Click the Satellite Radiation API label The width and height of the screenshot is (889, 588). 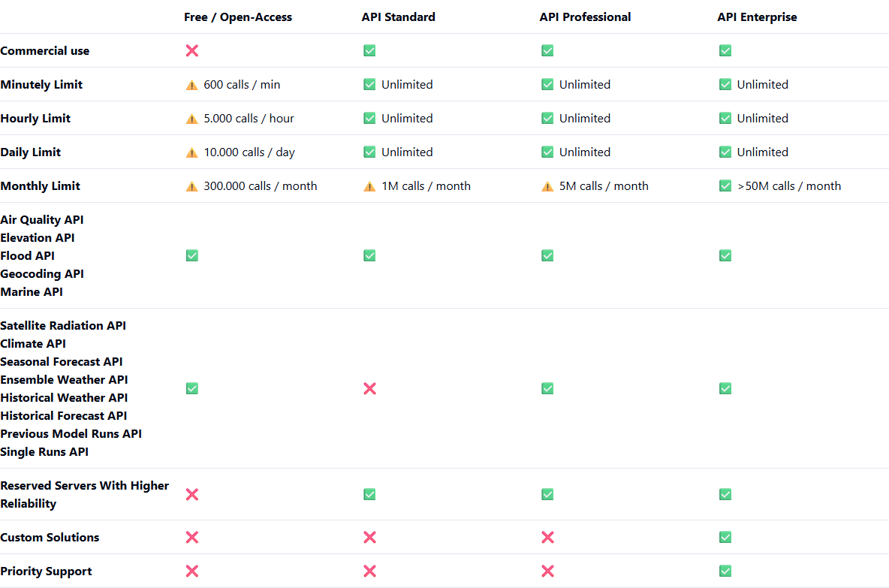tap(63, 325)
